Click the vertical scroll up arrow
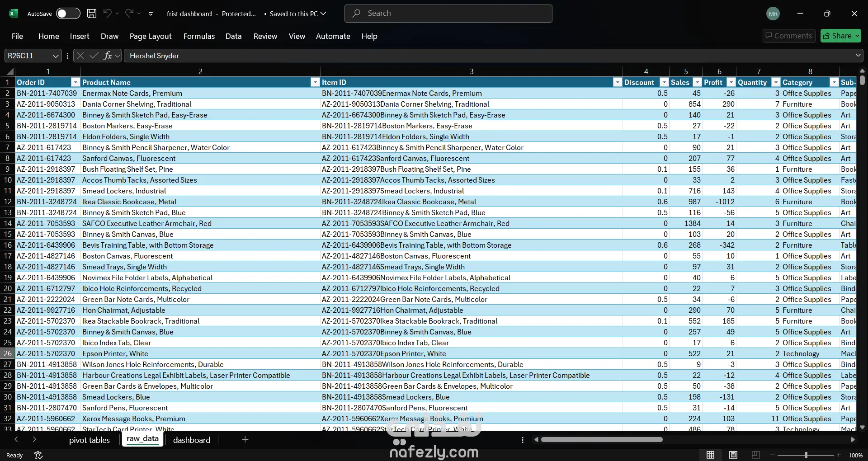Viewport: 868px width, 461px height. coord(862,71)
